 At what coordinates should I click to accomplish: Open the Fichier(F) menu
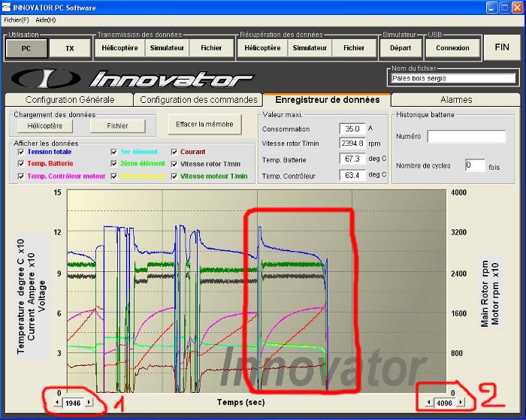tap(17, 20)
